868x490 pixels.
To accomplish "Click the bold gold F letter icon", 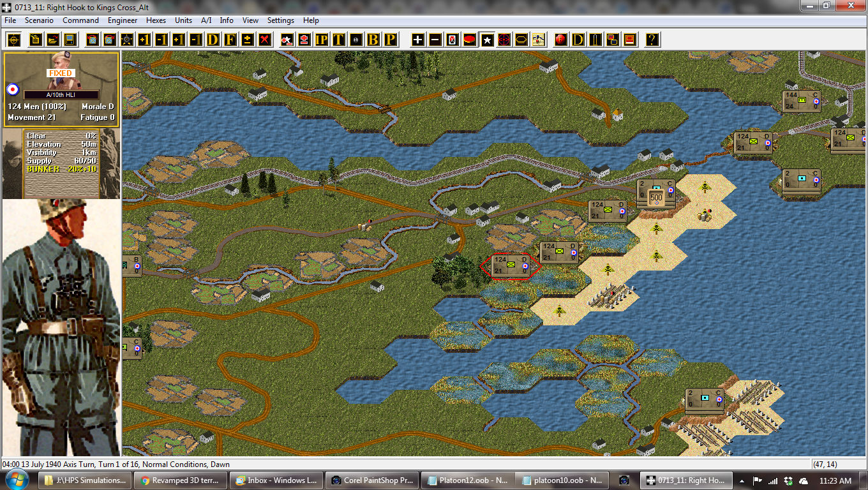I will pyautogui.click(x=230, y=40).
